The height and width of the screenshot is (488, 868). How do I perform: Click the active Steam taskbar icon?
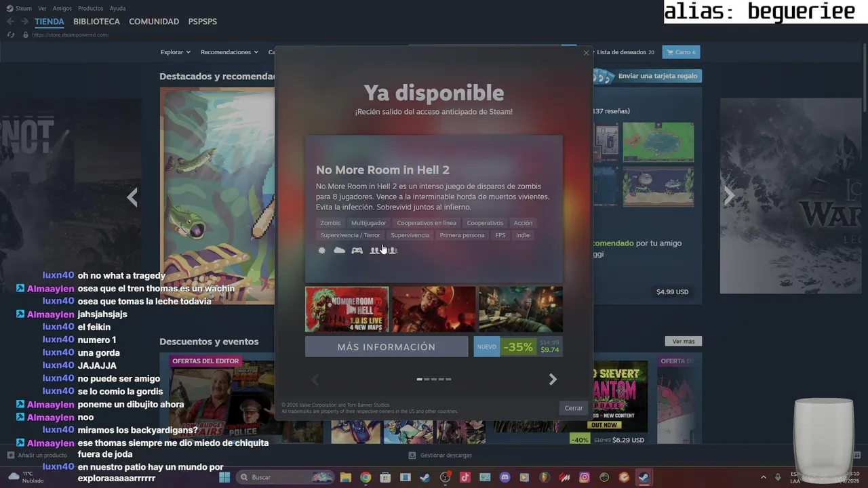tap(644, 477)
